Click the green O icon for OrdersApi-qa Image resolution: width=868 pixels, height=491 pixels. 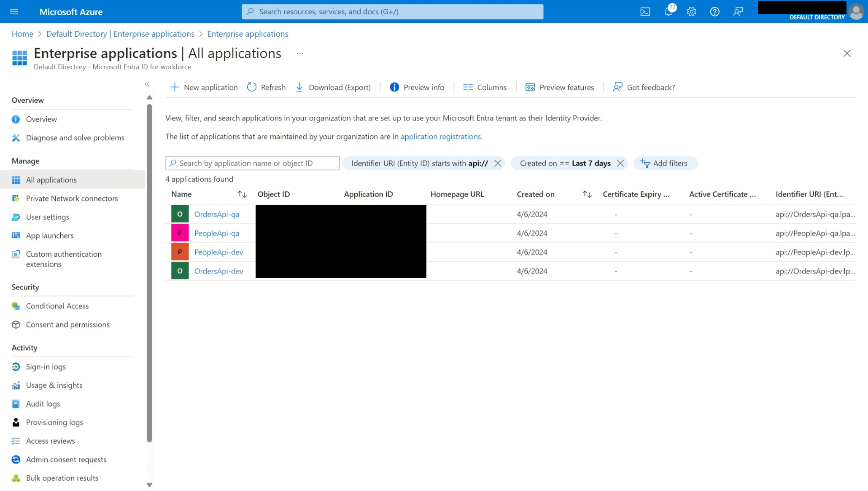point(180,214)
